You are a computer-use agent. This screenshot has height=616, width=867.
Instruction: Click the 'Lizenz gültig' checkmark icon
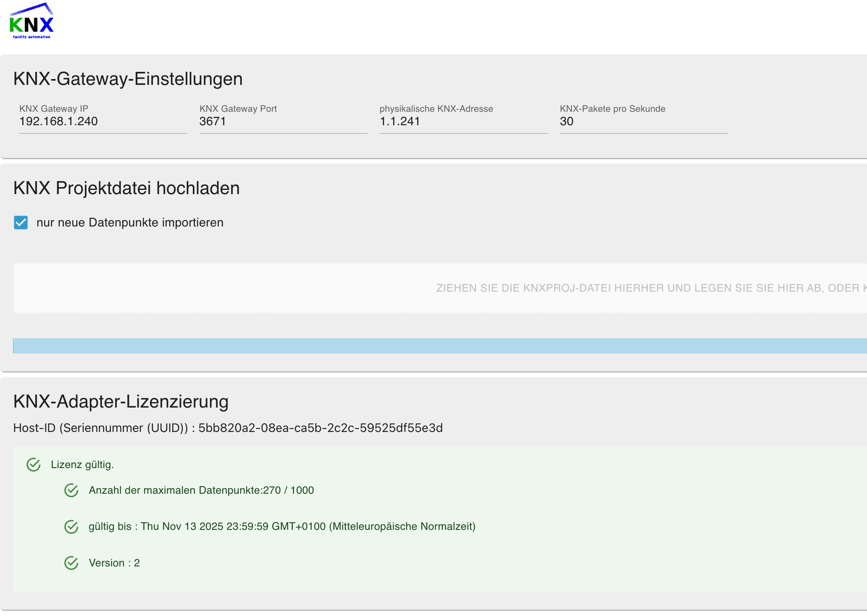(x=34, y=465)
